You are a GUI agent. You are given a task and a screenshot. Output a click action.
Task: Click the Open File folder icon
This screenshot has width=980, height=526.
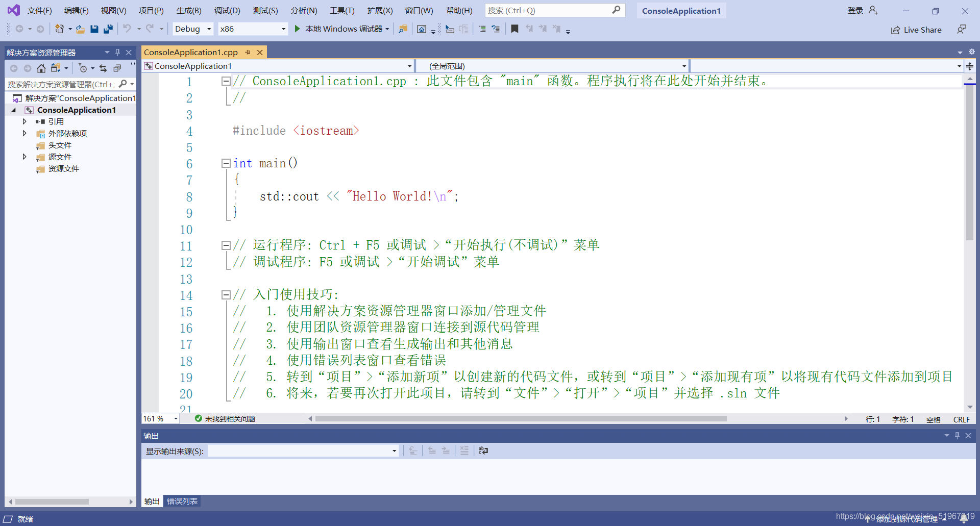(80, 29)
